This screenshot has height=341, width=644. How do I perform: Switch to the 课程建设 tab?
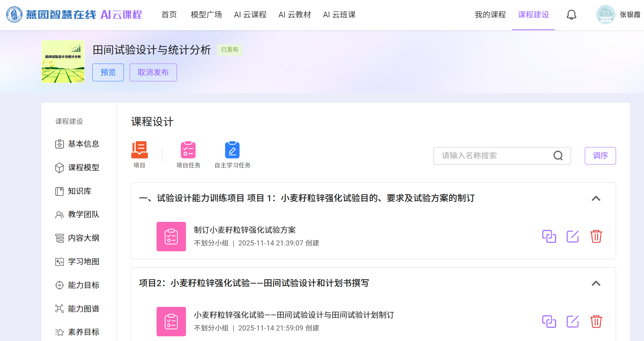pyautogui.click(x=533, y=15)
